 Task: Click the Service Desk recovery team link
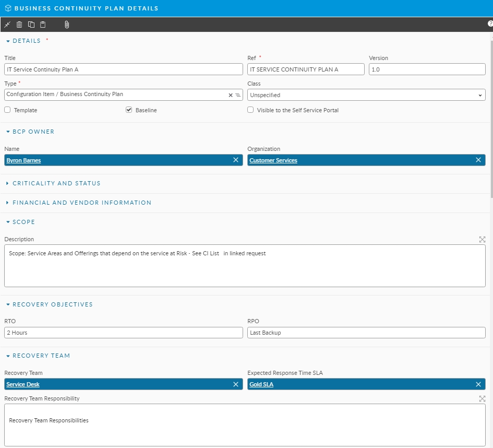(23, 385)
